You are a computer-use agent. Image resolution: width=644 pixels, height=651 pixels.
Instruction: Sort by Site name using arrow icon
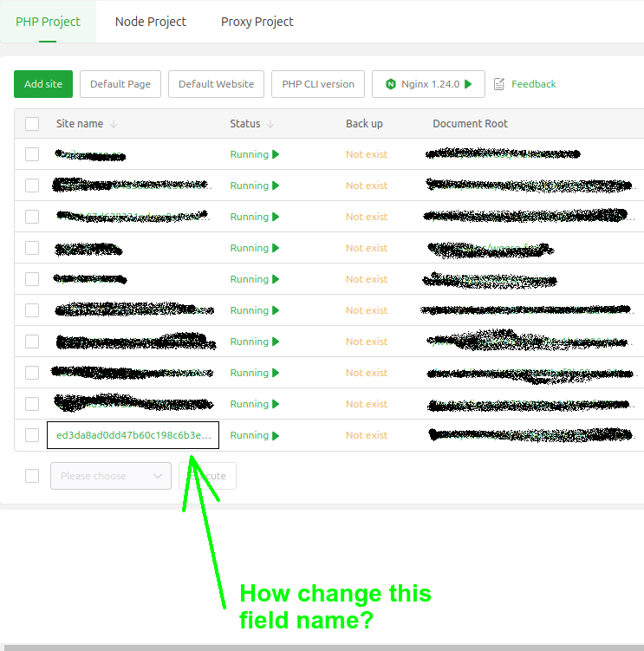pos(114,124)
